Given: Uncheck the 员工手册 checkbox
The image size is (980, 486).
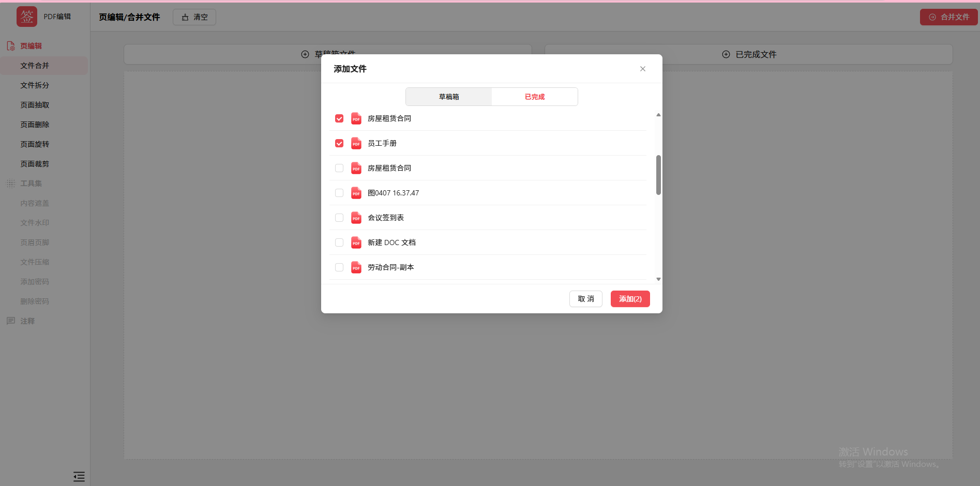Looking at the screenshot, I should [x=339, y=143].
